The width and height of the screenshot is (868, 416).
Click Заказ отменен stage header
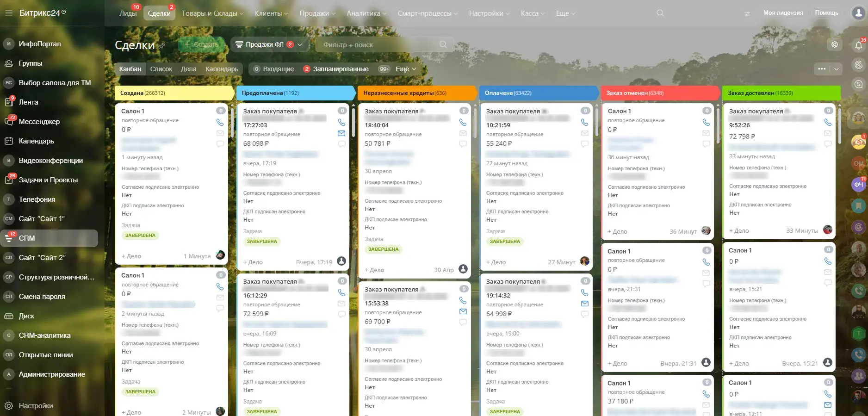660,93
